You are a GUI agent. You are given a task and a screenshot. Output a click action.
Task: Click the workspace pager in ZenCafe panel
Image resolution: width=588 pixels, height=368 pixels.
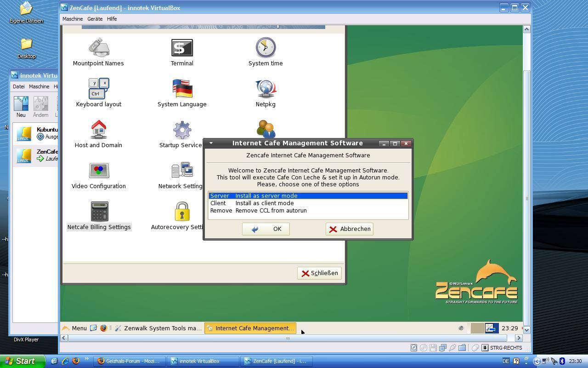[485, 328]
